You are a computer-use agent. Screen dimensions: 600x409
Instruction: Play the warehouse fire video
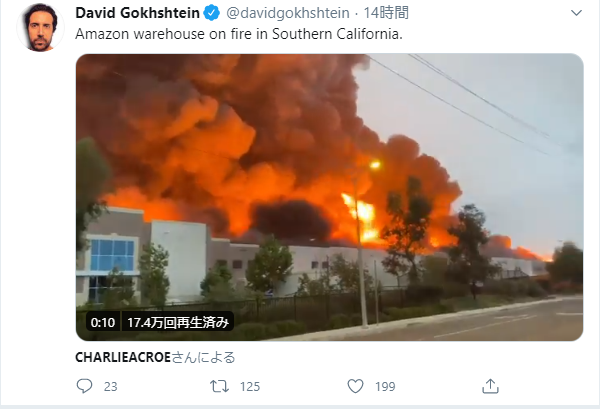pos(329,197)
